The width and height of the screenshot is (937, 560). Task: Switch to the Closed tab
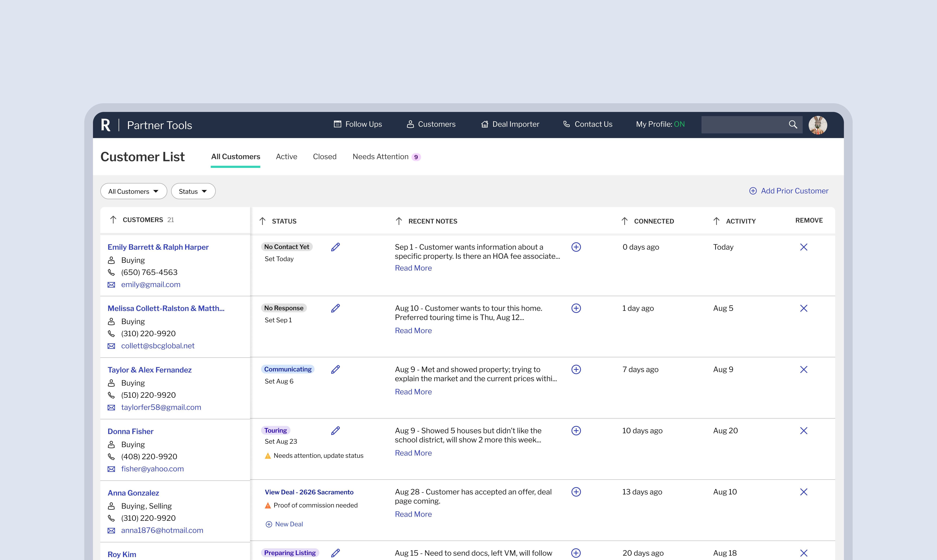325,157
